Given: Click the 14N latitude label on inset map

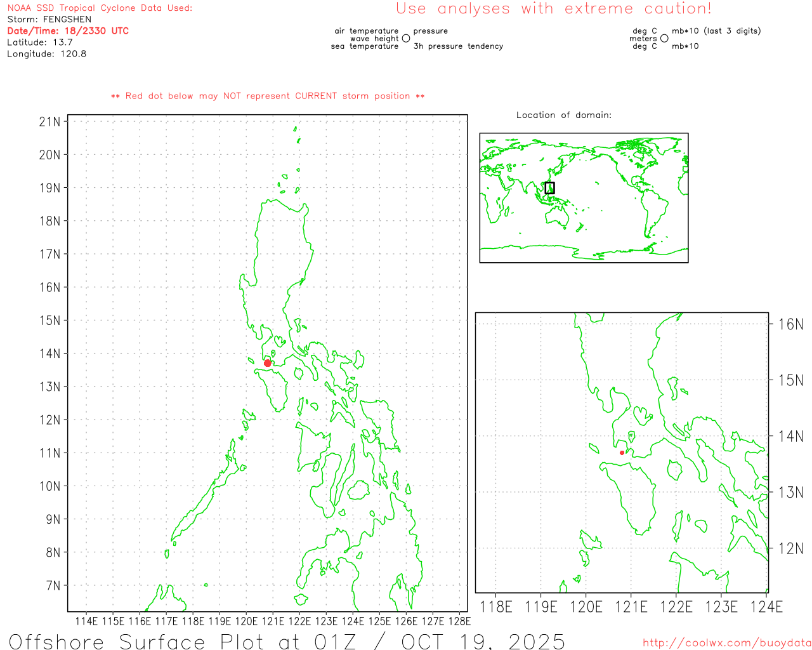Looking at the screenshot, I should click(790, 436).
